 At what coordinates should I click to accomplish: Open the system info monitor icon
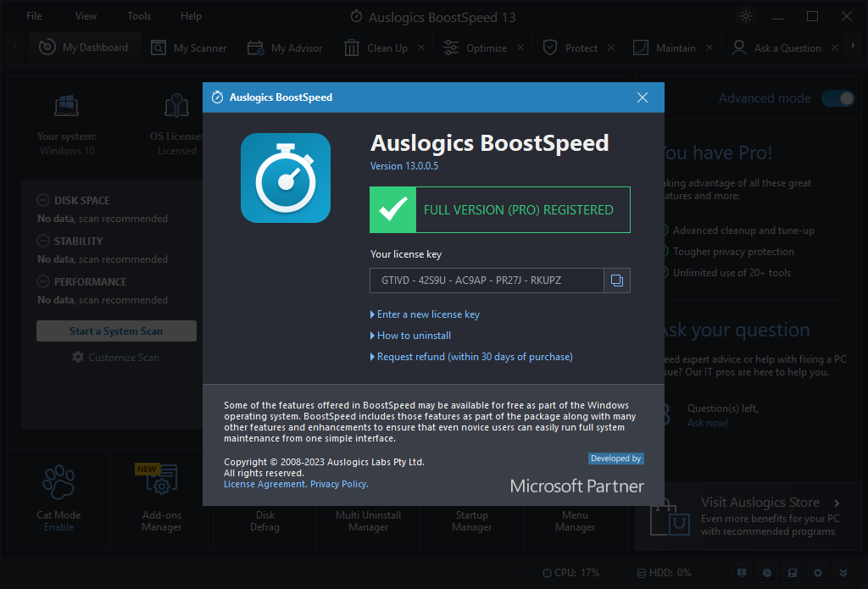pyautogui.click(x=742, y=573)
